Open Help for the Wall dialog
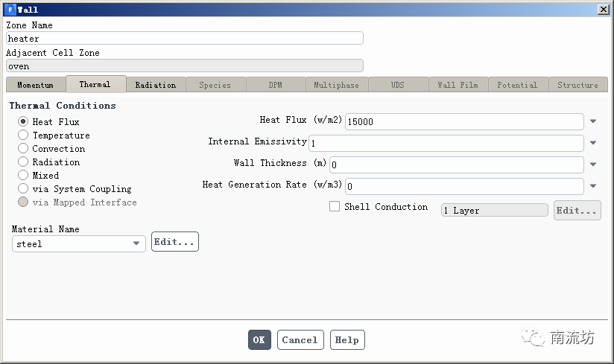 346,340
